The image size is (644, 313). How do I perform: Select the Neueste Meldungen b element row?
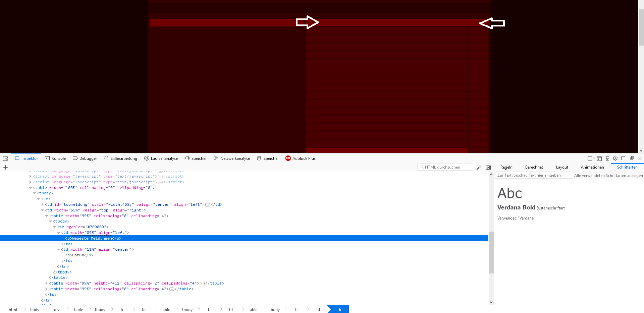coord(244,238)
